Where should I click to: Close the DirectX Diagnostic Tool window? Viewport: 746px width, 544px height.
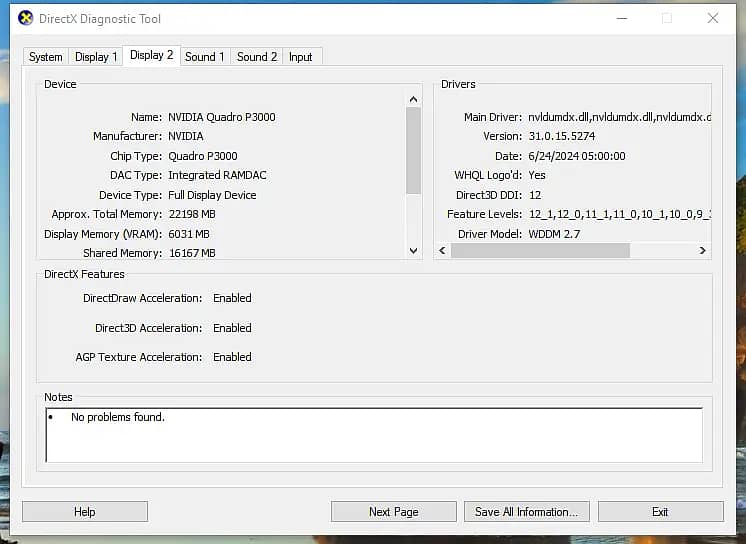(713, 18)
